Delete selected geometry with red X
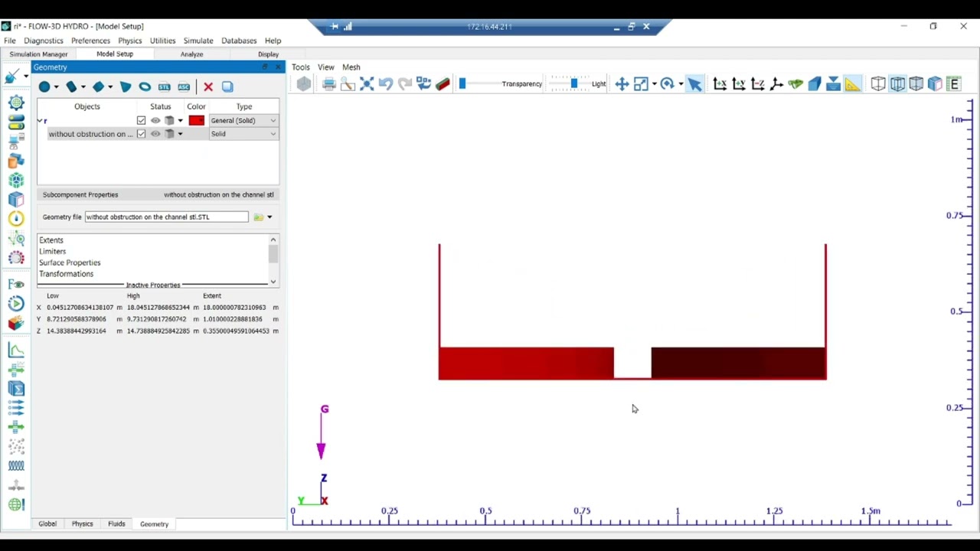The width and height of the screenshot is (980, 551). pos(208,87)
